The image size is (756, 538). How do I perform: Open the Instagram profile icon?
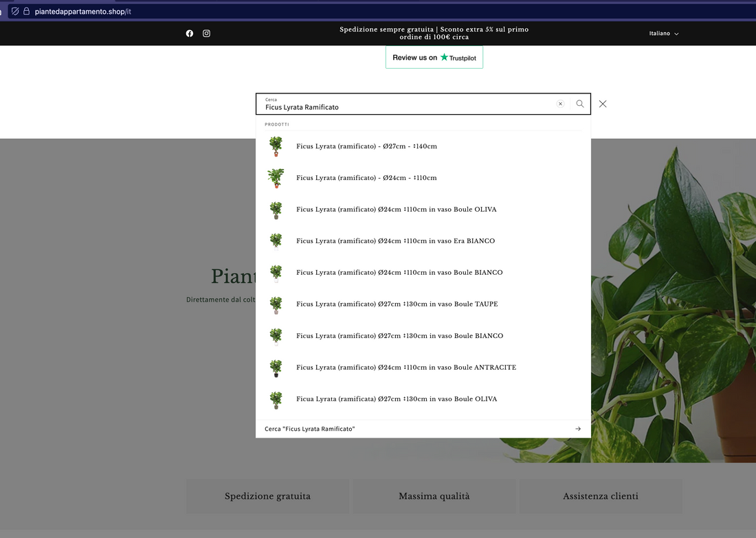pyautogui.click(x=206, y=34)
